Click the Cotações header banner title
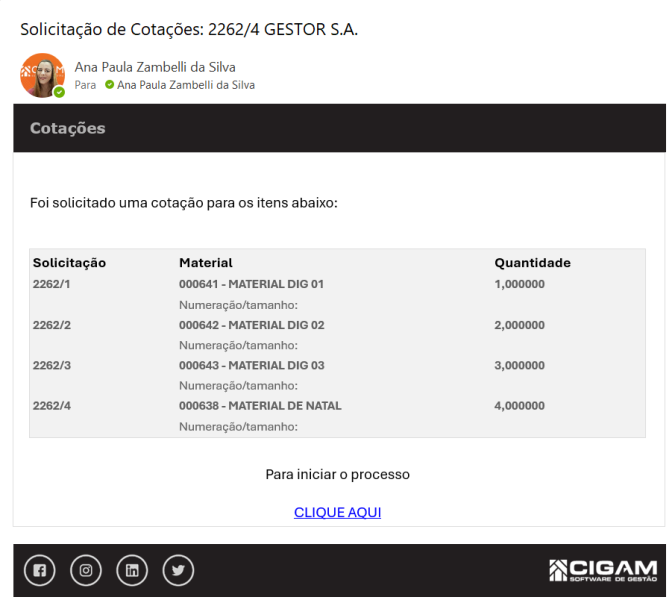 [x=68, y=128]
